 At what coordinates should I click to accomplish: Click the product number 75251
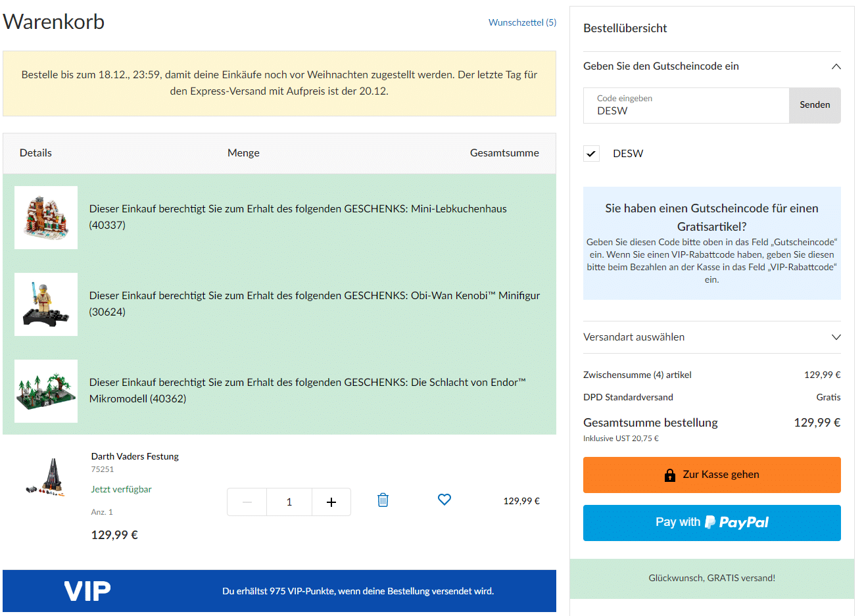point(103,469)
